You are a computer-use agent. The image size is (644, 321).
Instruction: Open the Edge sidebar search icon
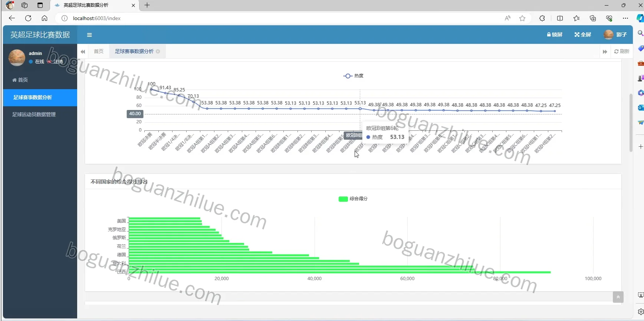(x=640, y=33)
